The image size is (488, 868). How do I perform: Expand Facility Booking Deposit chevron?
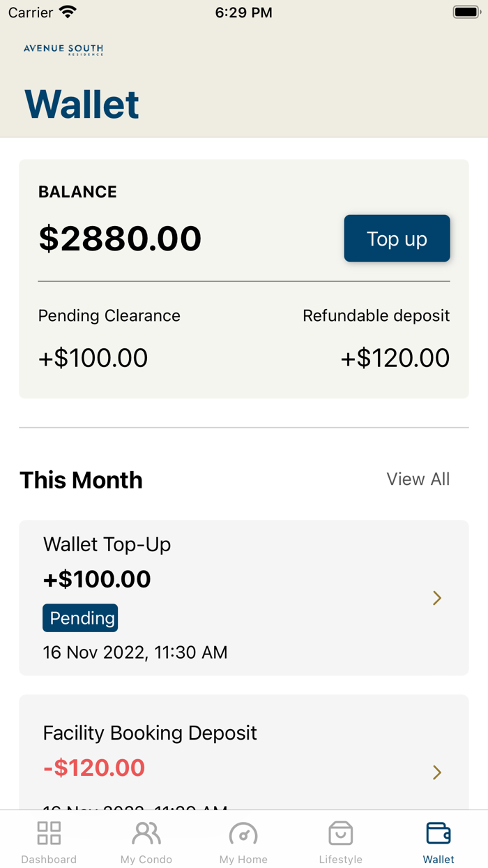(437, 772)
